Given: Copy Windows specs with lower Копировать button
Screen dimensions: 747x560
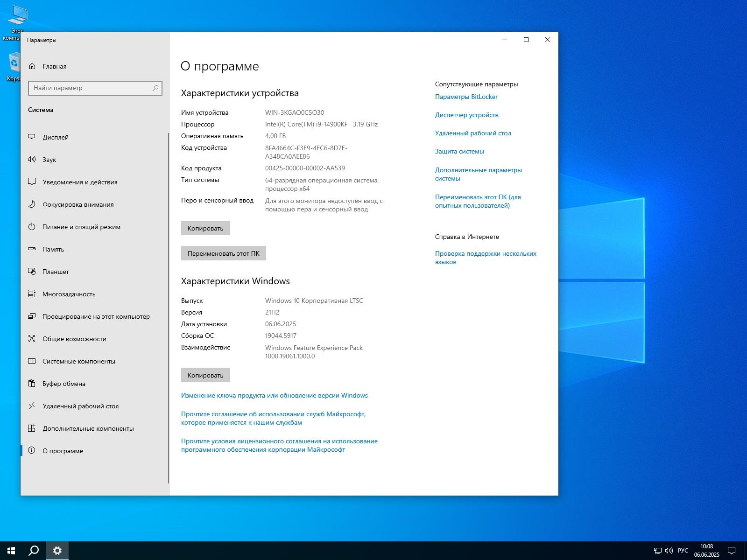Looking at the screenshot, I should 205,375.
